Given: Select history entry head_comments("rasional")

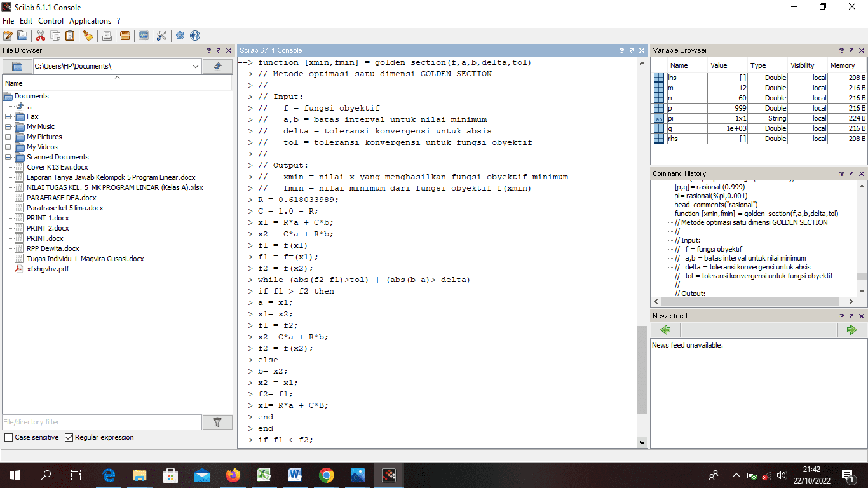Looking at the screenshot, I should (716, 205).
